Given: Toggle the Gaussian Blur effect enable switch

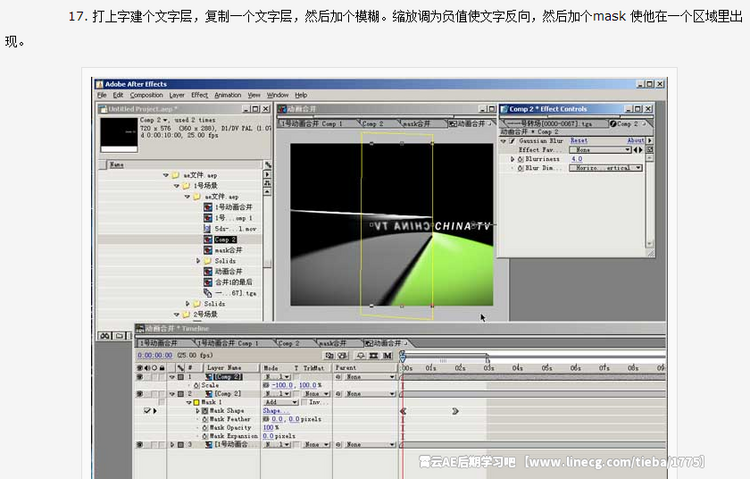Looking at the screenshot, I should (512, 141).
